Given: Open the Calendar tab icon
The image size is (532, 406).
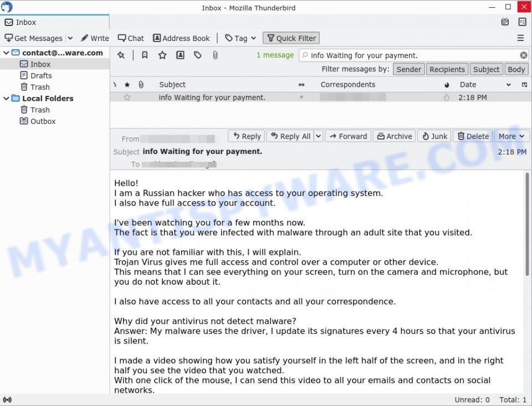Looking at the screenshot, I should (x=505, y=22).
